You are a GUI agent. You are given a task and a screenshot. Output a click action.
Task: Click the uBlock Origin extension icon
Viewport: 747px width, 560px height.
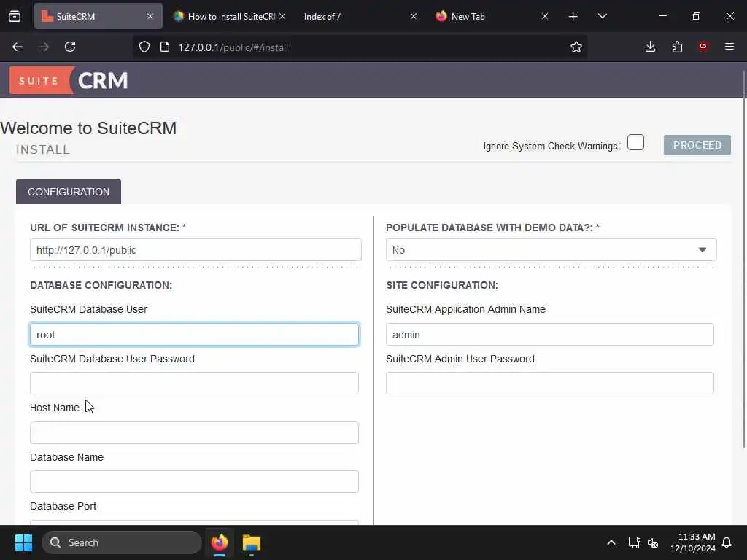[x=703, y=47]
